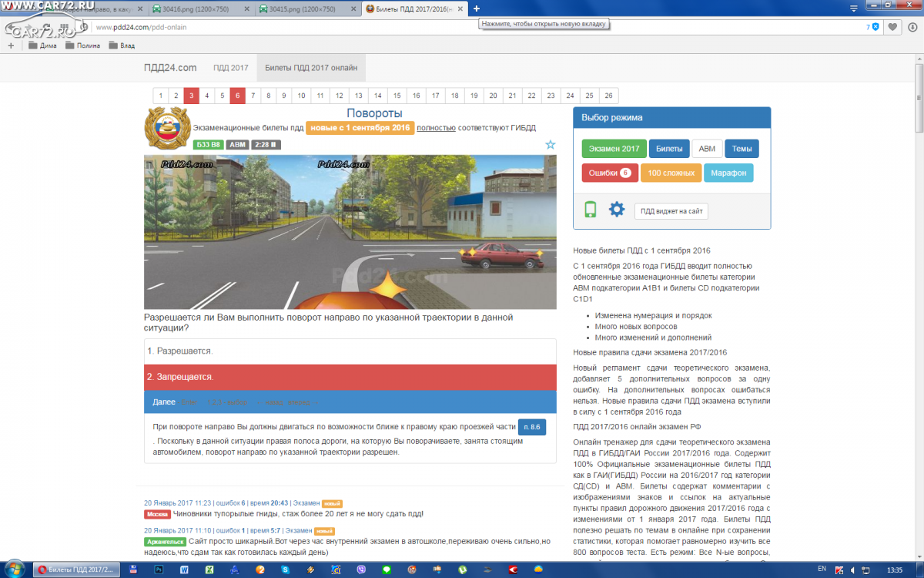
Task: Open the Влад bookmarks folder
Action: [x=122, y=45]
